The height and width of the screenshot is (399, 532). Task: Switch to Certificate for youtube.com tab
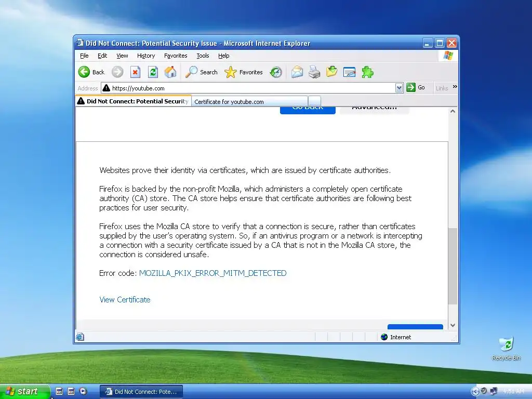click(250, 101)
